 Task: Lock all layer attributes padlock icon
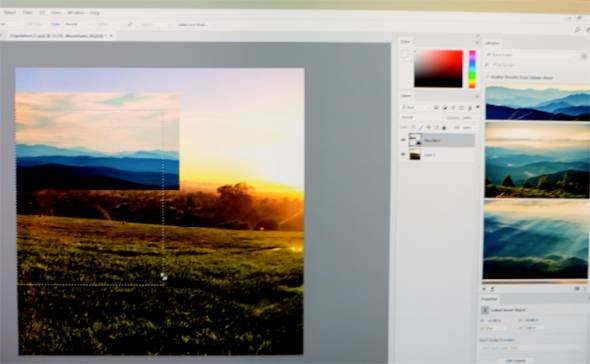pos(444,128)
